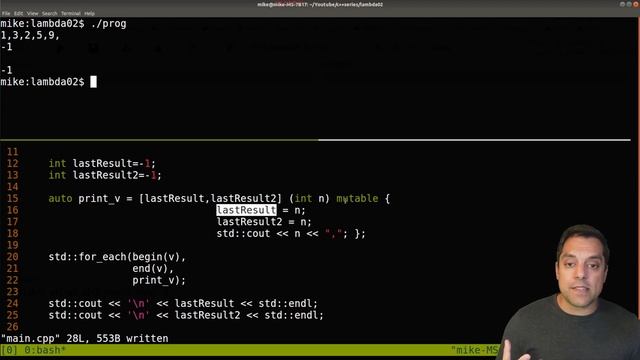Click 'int lastResult=-1;' on line 12
This screenshot has height=360, width=640.
pyautogui.click(x=102, y=163)
